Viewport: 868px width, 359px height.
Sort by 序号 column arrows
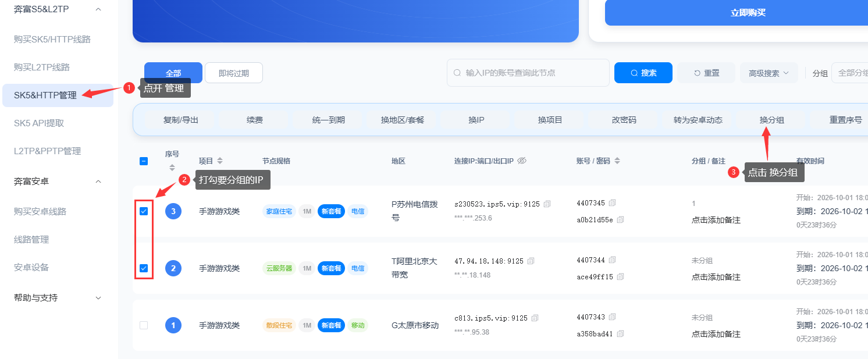click(x=172, y=167)
